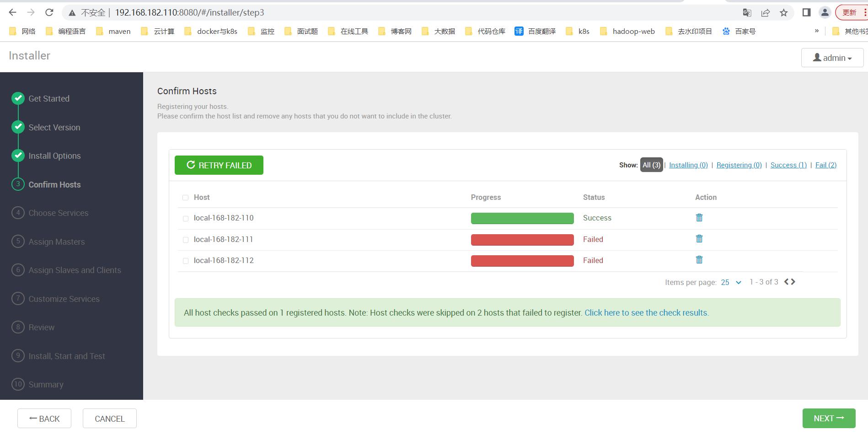This screenshot has width=868, height=435.
Task: Click the red progress bar for local-168-182-112
Action: click(522, 261)
